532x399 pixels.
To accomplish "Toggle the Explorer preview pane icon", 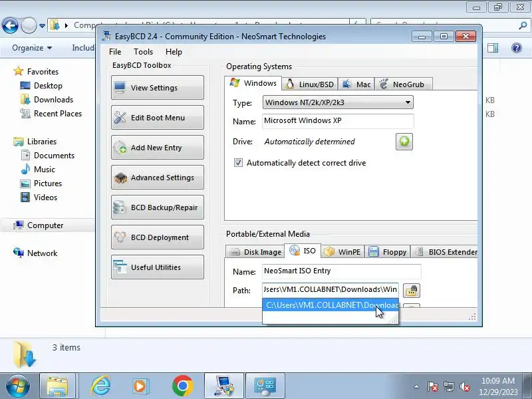I will pyautogui.click(x=493, y=48).
